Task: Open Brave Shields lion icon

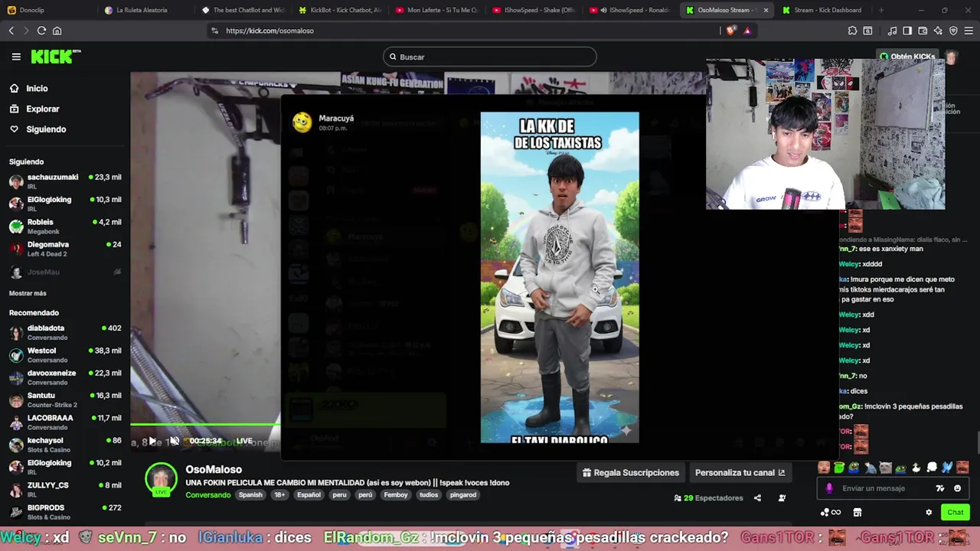Action: (731, 31)
